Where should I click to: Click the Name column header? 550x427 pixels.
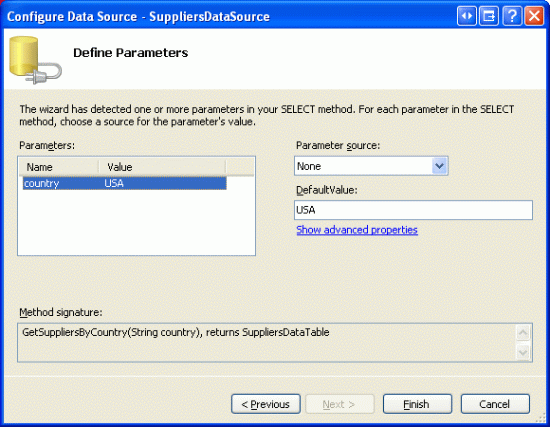tap(59, 167)
